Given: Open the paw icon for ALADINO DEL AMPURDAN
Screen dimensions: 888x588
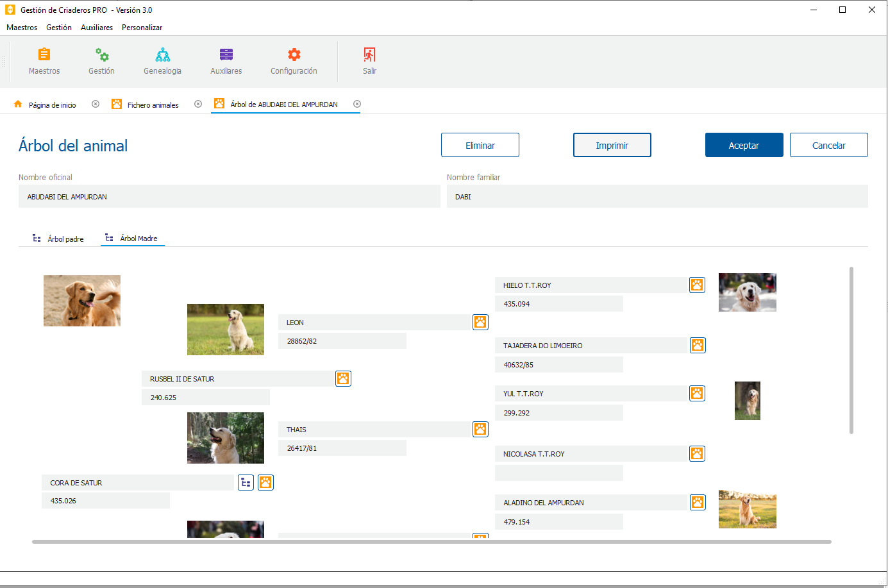Looking at the screenshot, I should click(697, 502).
